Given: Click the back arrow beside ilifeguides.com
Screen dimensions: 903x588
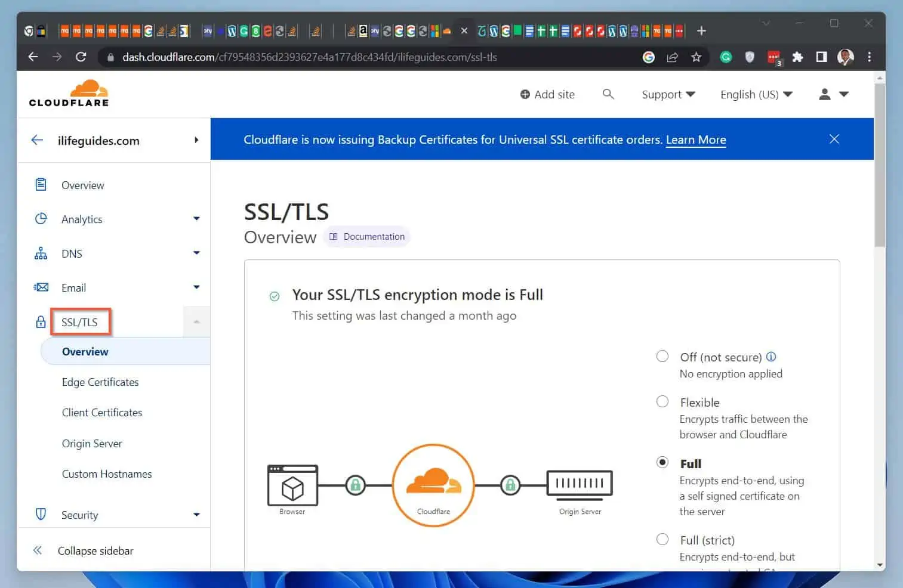Looking at the screenshot, I should click(x=37, y=140).
